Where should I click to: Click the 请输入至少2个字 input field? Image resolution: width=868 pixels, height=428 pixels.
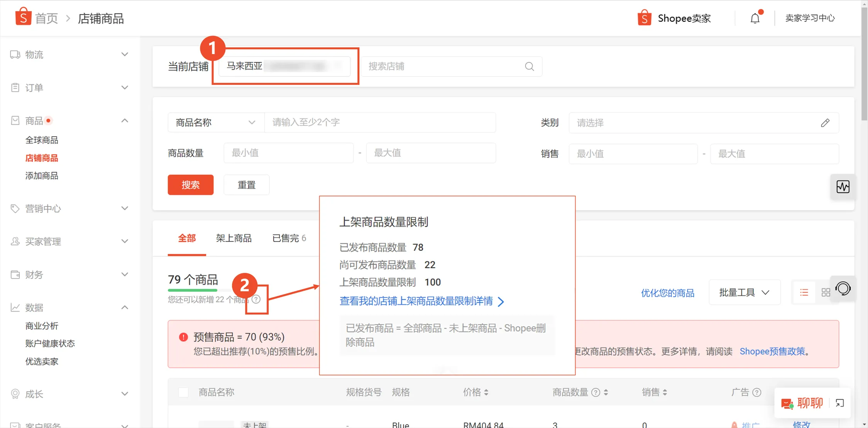click(380, 122)
